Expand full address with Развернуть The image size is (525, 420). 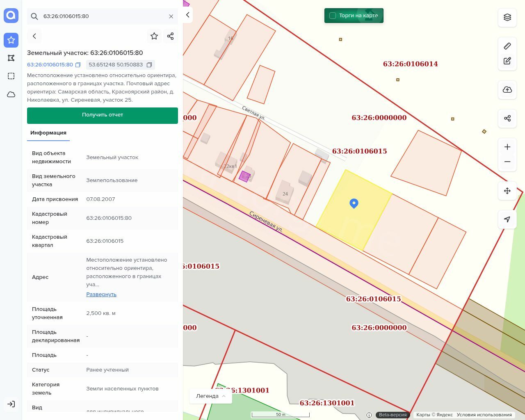point(101,294)
